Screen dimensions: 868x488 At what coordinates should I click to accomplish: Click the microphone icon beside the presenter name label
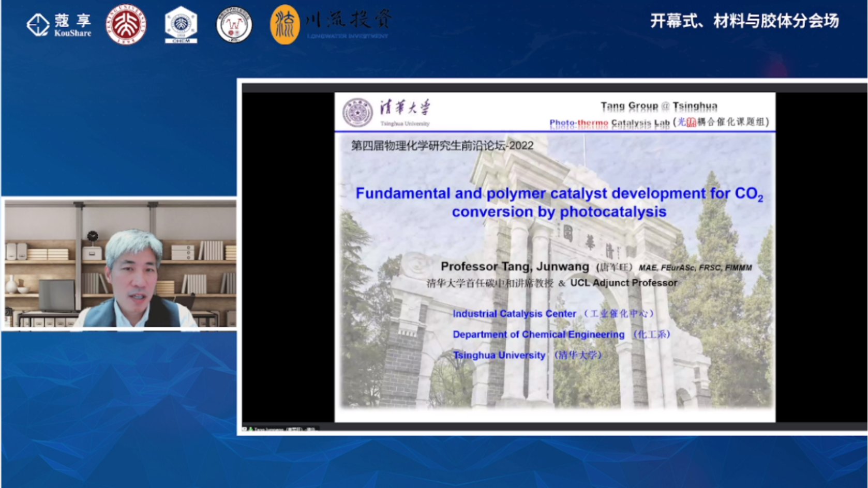250,429
